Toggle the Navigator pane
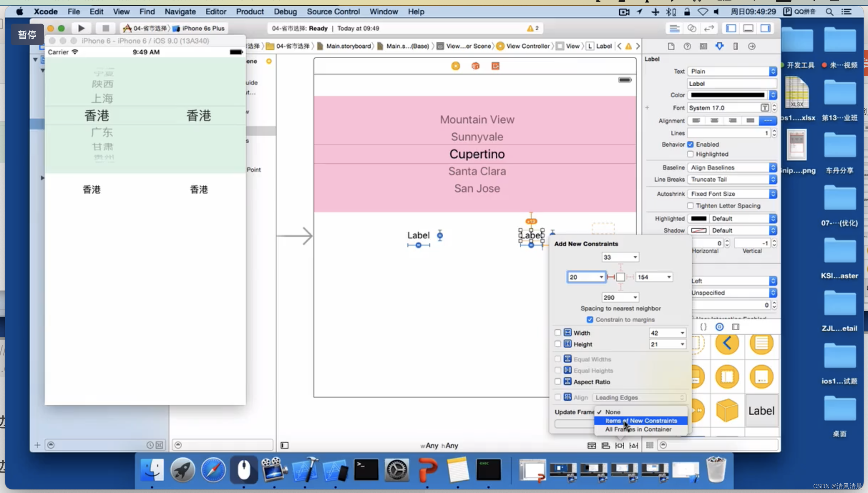This screenshot has width=868, height=493. click(731, 28)
